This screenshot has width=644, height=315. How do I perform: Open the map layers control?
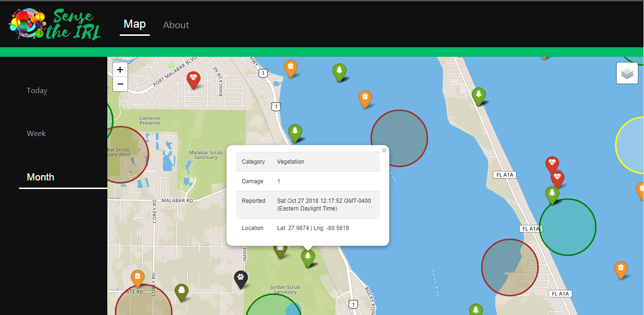627,73
